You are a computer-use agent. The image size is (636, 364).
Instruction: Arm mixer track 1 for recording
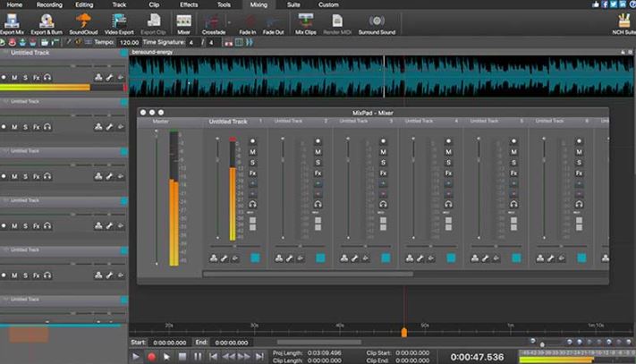(252, 141)
